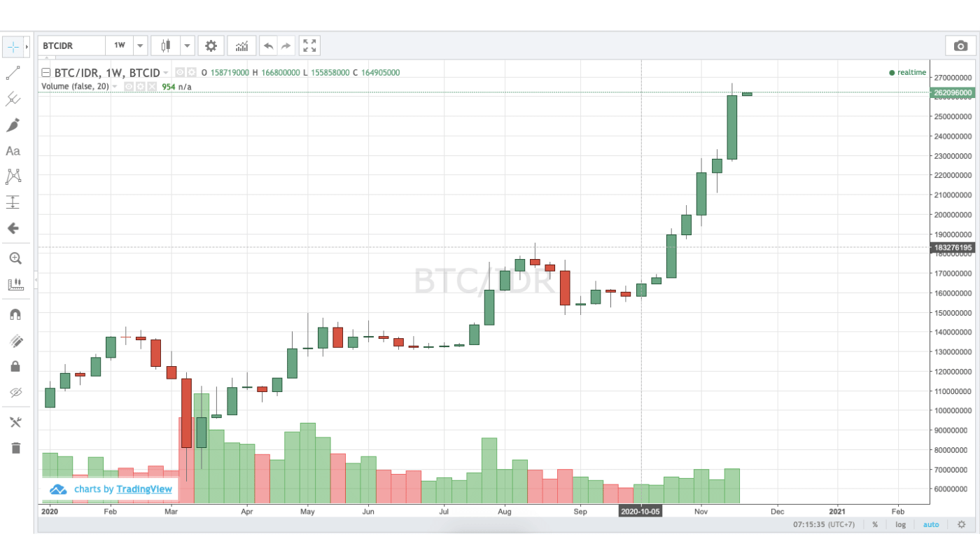Toggle percentage scale button
This screenshot has height=560, width=980.
[x=875, y=524]
